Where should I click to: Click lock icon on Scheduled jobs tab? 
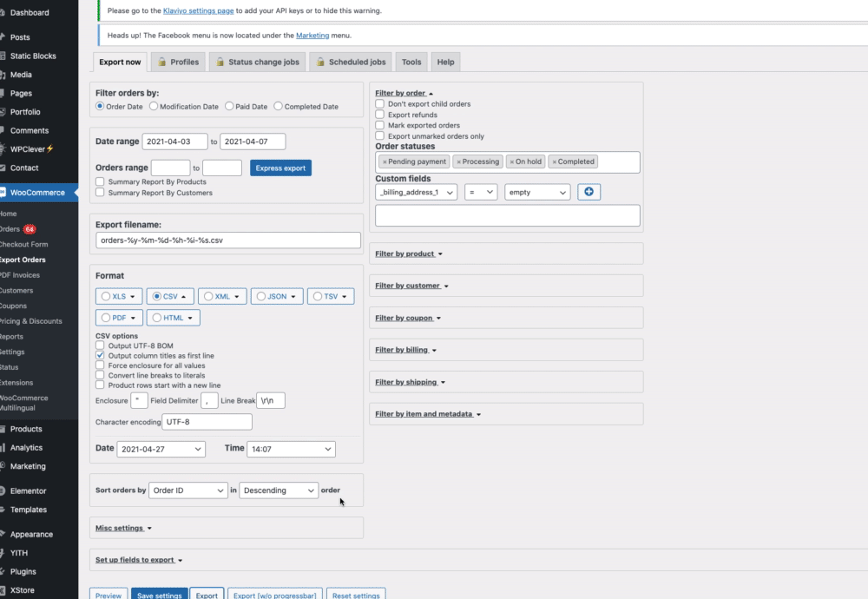320,62
